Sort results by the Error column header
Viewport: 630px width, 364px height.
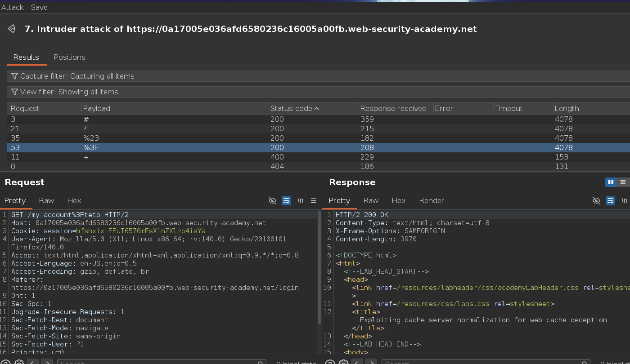pos(463,108)
